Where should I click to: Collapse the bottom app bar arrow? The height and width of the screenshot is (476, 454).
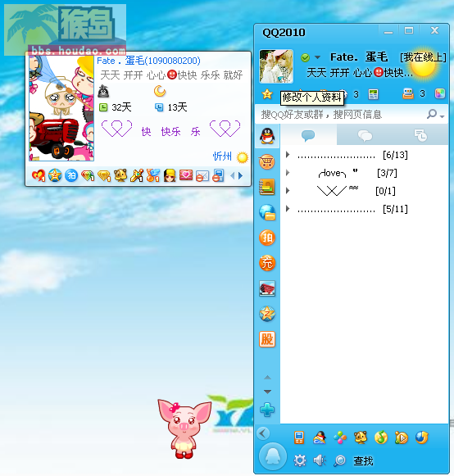263,433
